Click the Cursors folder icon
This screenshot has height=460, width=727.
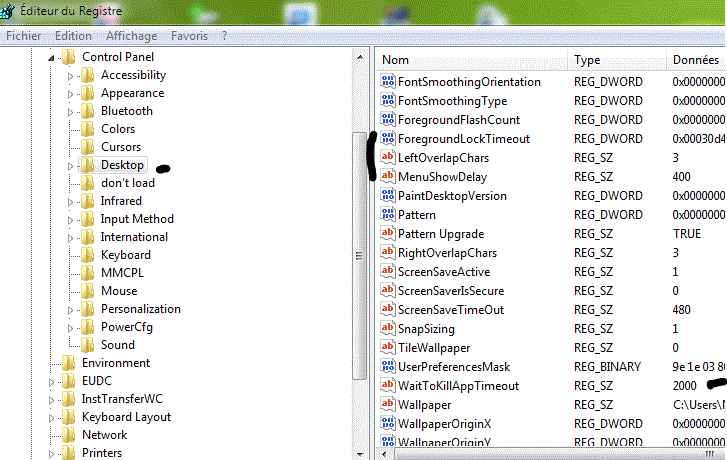(87, 147)
